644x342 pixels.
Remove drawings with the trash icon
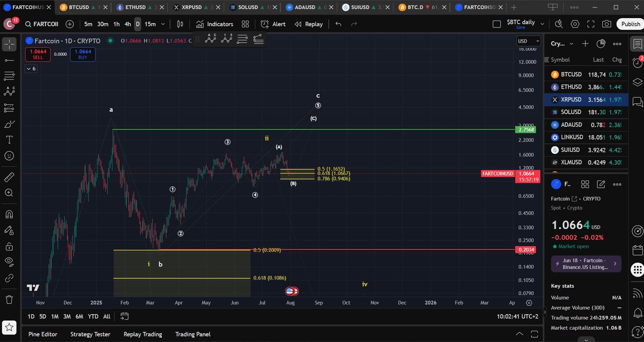tap(9, 299)
